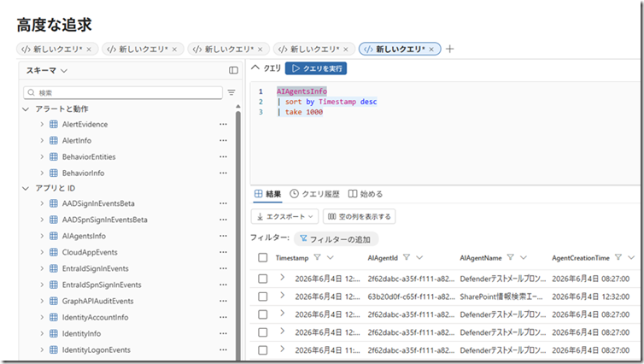644x364 pixels.
Task: Select the fifth result row checkbox
Action: pos(262,350)
